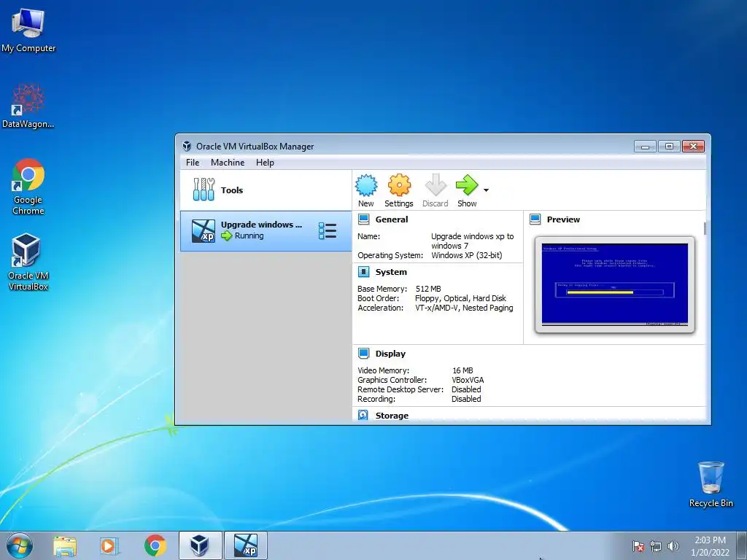Click the Tools label in left pane

coord(232,190)
